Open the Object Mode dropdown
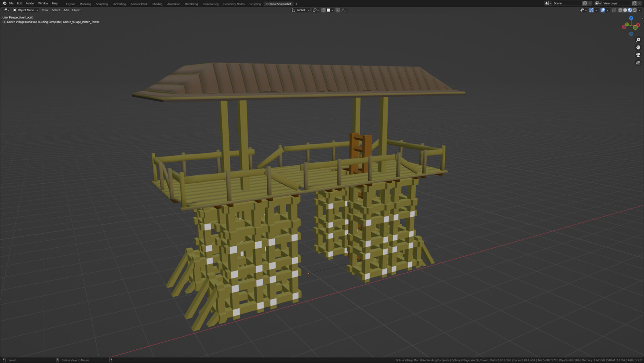The image size is (644, 363). click(x=25, y=10)
